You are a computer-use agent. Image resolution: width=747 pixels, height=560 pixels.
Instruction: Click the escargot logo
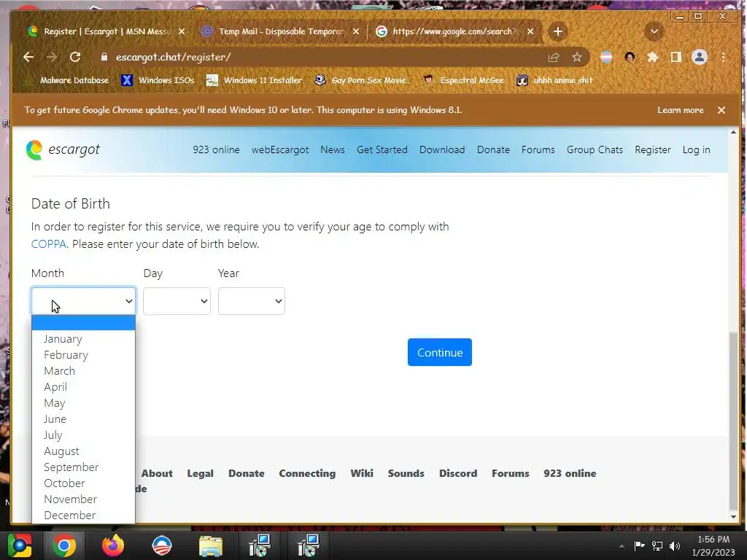pos(63,149)
